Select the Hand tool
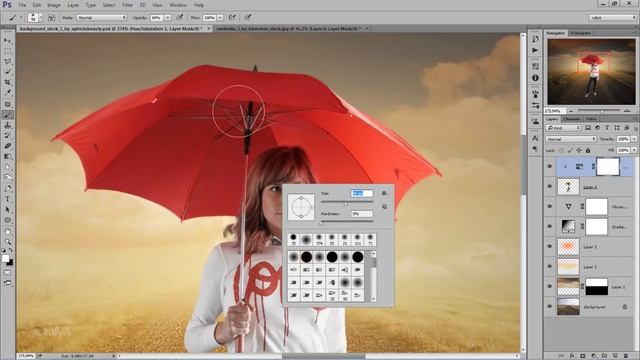Viewport: 640px width, 360px height. [7, 231]
